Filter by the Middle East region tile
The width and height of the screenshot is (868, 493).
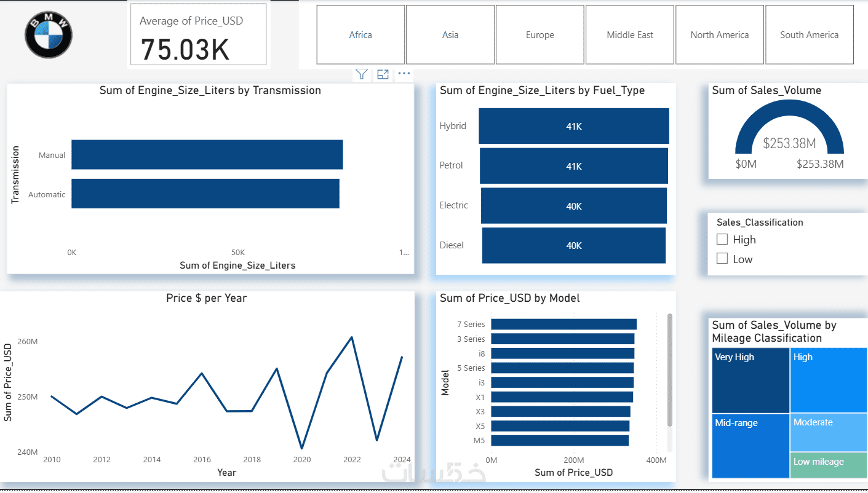(630, 35)
